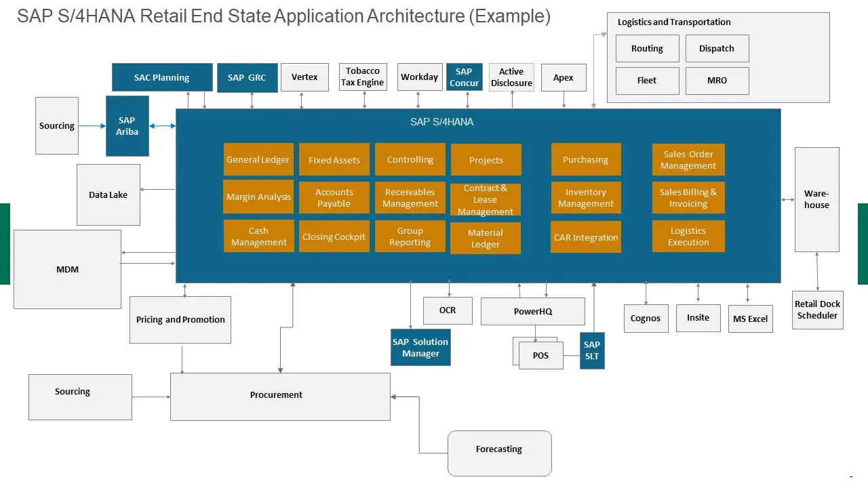Viewport: 868px width, 488px height.
Task: Select the Retail Dock Scheduler box
Action: pos(817,310)
